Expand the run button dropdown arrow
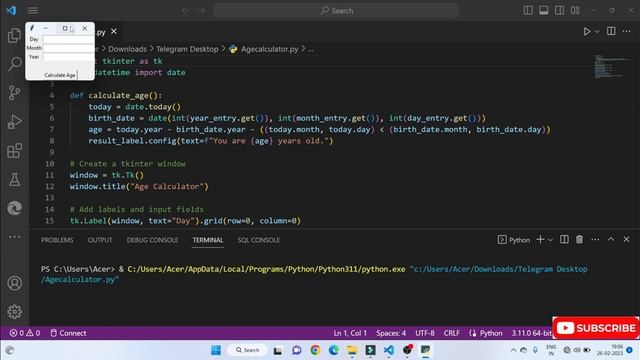 (597, 31)
